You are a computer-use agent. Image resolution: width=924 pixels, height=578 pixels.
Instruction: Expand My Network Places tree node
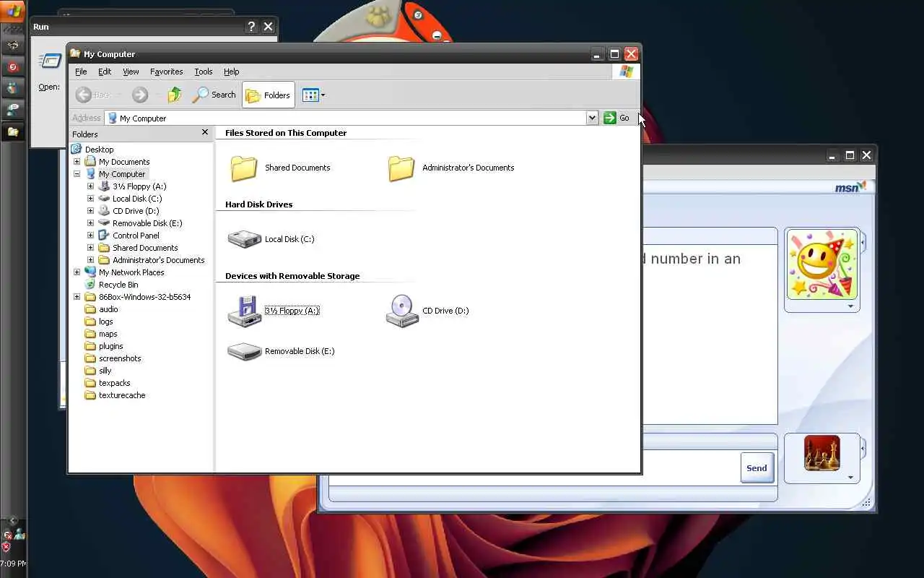77,272
